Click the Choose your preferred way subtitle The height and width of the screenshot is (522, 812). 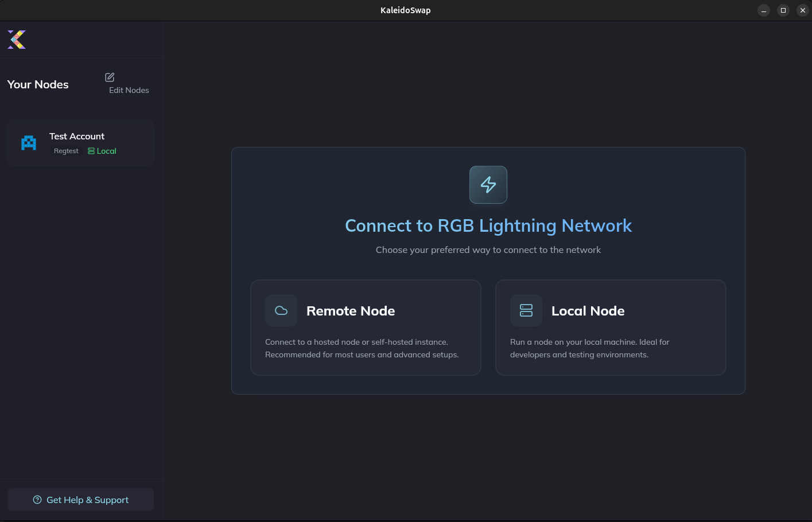point(488,250)
